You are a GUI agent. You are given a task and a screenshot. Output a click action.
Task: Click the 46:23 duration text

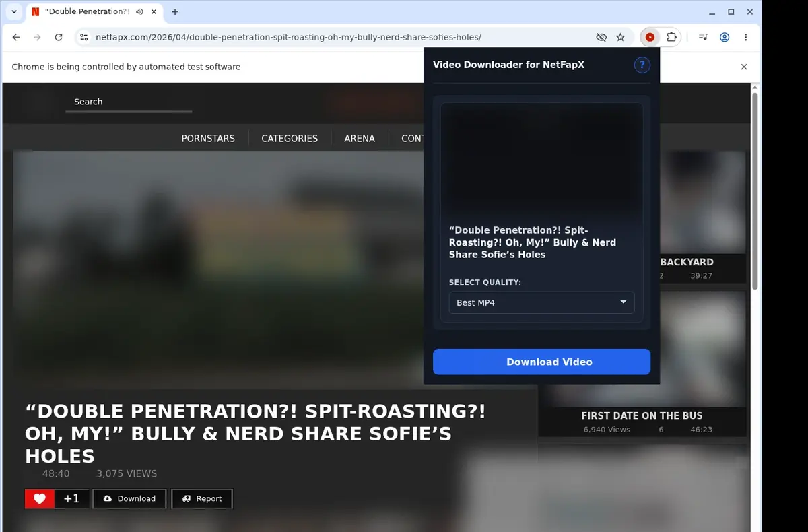point(701,429)
